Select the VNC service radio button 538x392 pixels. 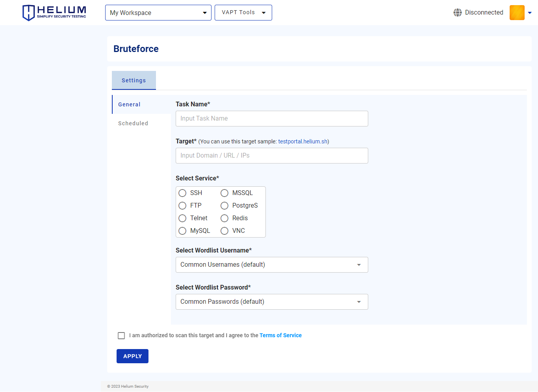point(224,231)
